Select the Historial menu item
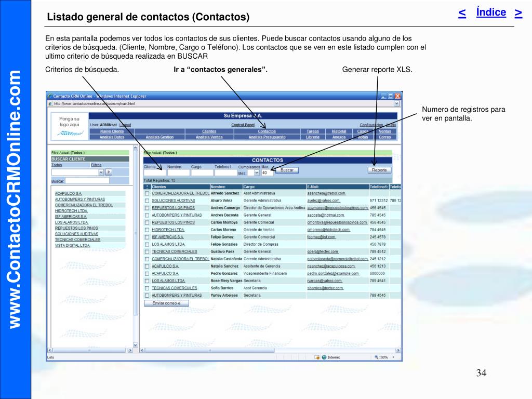Screen dimensions: 532x399 click(339, 131)
